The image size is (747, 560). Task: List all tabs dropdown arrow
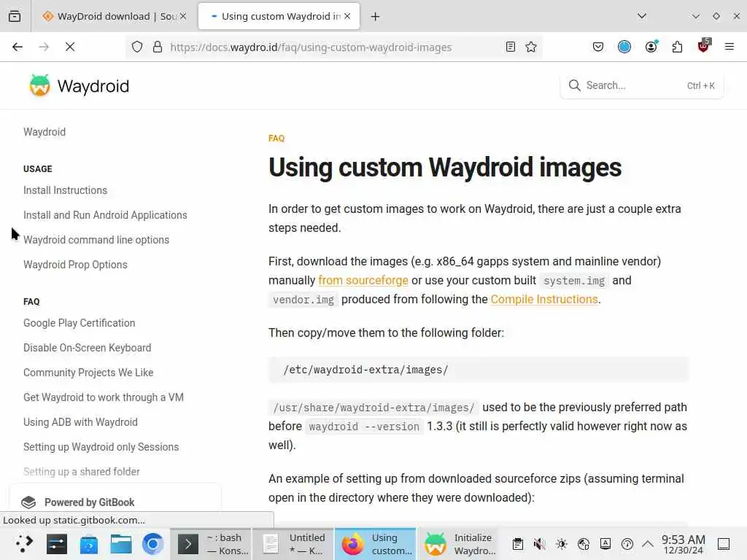642,16
